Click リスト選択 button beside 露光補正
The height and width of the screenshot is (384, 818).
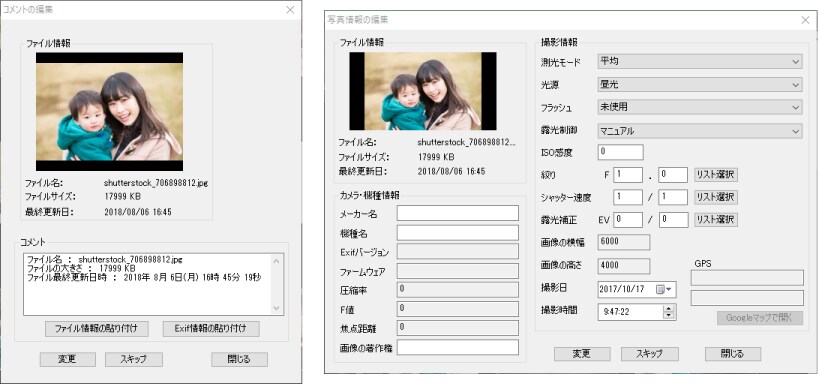(715, 220)
